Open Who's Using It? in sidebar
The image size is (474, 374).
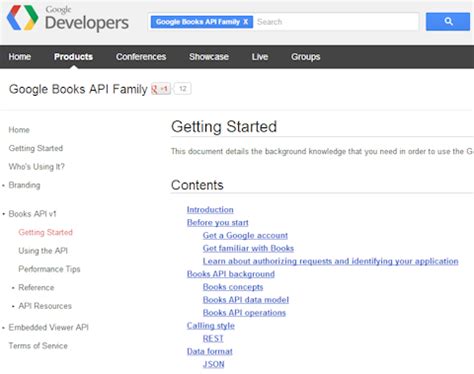tap(37, 166)
